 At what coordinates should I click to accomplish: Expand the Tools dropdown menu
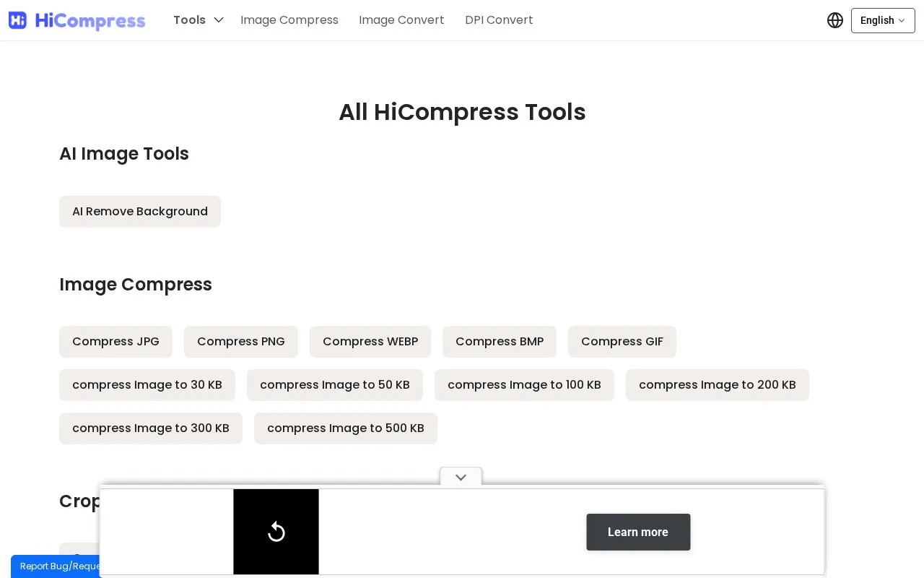199,20
